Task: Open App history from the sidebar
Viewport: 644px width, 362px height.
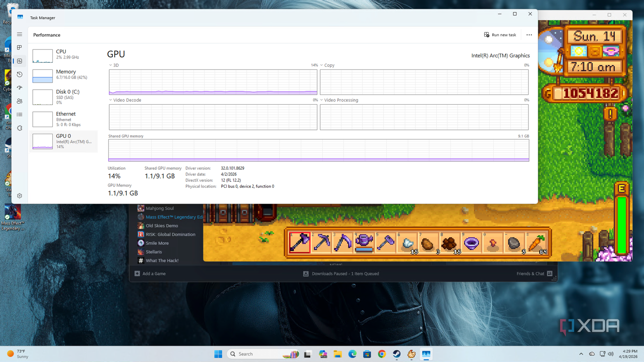Action: [x=20, y=74]
